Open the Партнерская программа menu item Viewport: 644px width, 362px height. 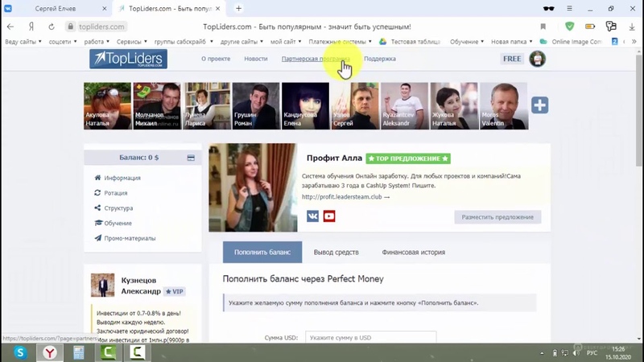[x=316, y=59]
